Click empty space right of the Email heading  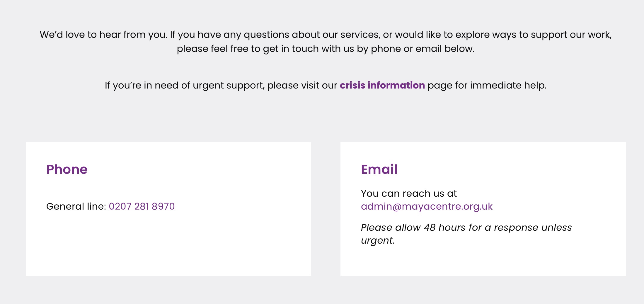513,169
